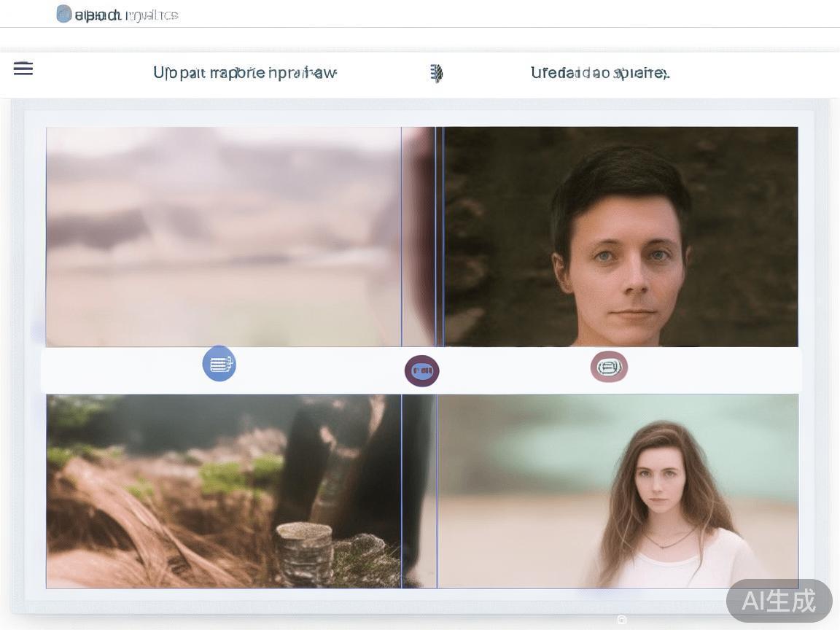The height and width of the screenshot is (630, 840).
Task: Click the small camera icon at bottom
Action: click(x=622, y=620)
